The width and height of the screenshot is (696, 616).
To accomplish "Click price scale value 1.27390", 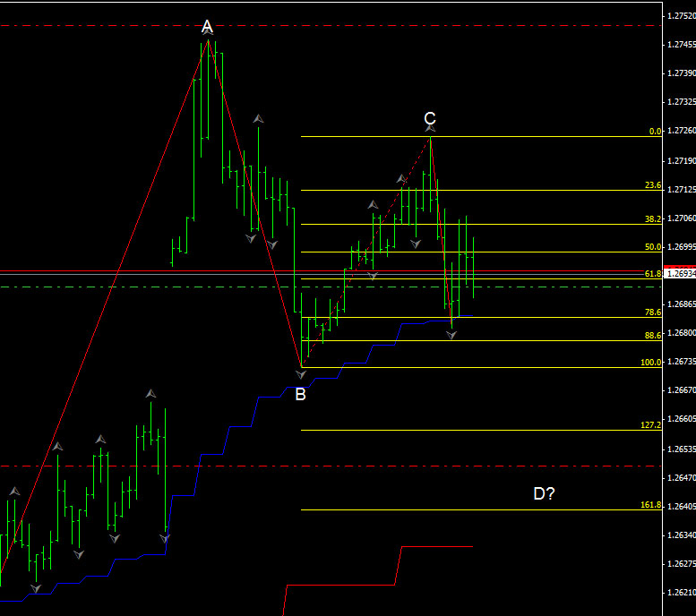I will 682,73.
